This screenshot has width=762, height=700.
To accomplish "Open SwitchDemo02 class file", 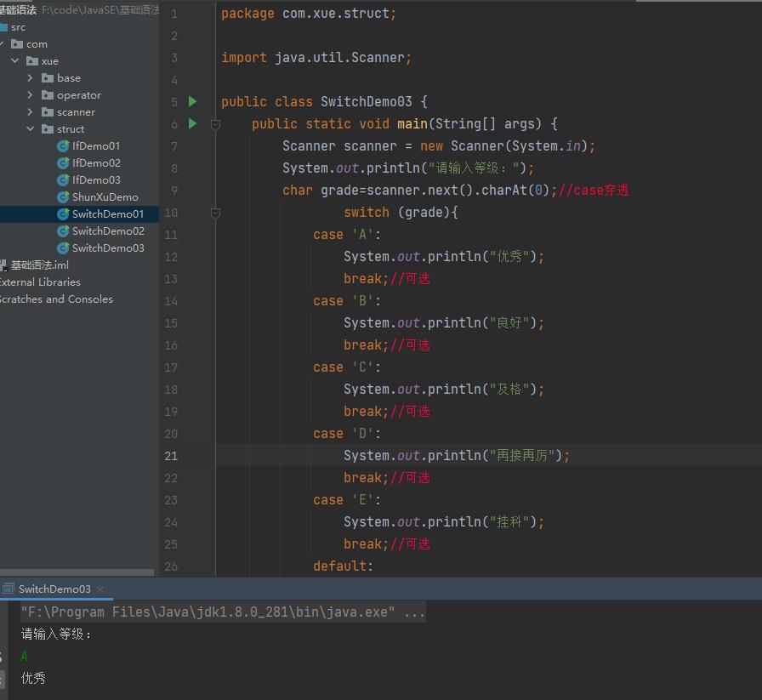I will (x=108, y=230).
